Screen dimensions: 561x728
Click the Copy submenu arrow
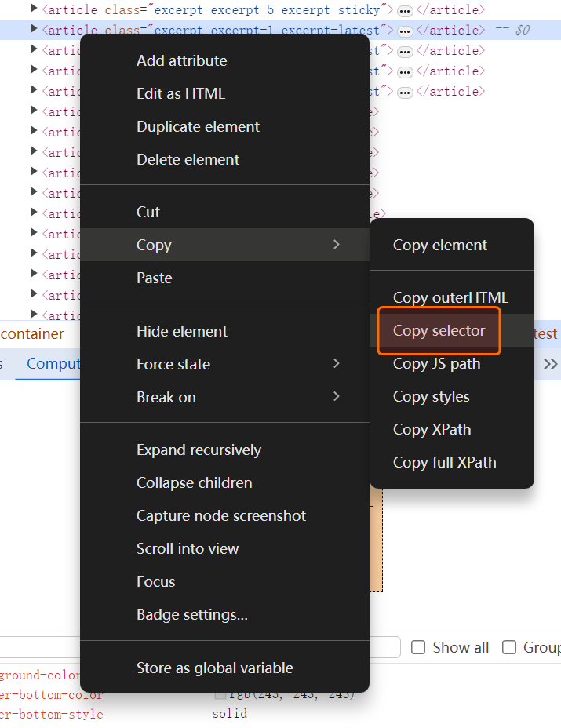click(337, 245)
